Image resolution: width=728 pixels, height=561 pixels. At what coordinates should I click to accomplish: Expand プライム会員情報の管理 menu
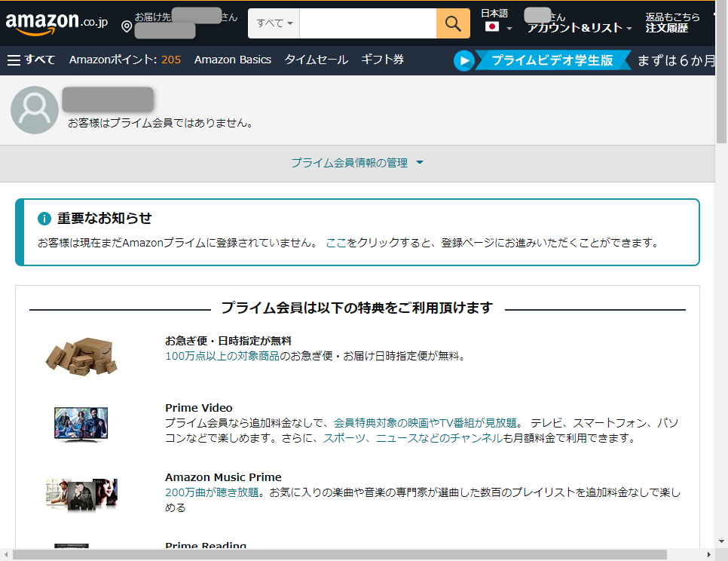click(357, 163)
